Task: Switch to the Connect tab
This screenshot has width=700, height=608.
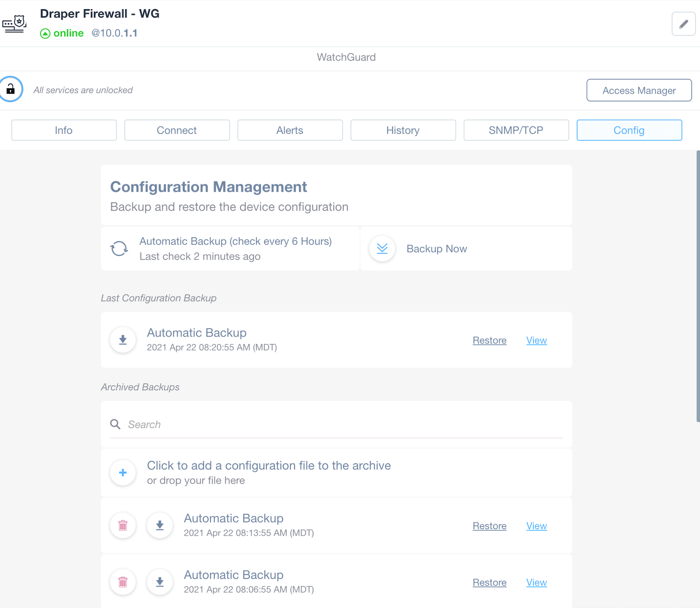Action: click(x=177, y=130)
